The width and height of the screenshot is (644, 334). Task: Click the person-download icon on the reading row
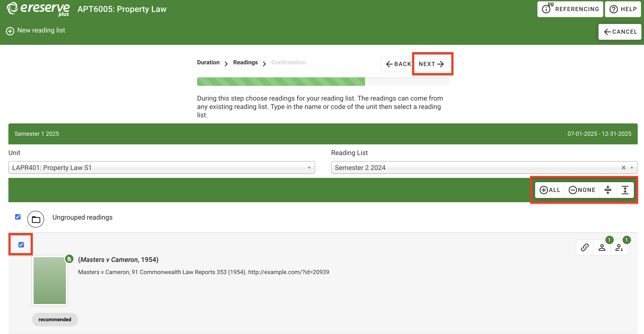coord(619,247)
